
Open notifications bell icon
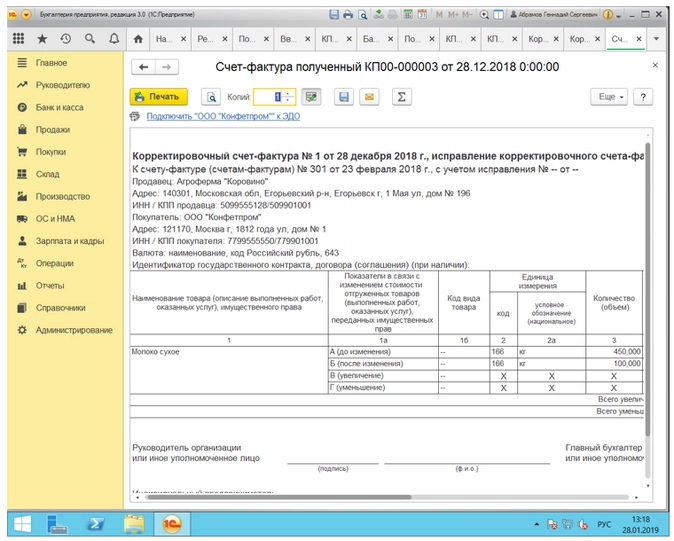(x=114, y=39)
